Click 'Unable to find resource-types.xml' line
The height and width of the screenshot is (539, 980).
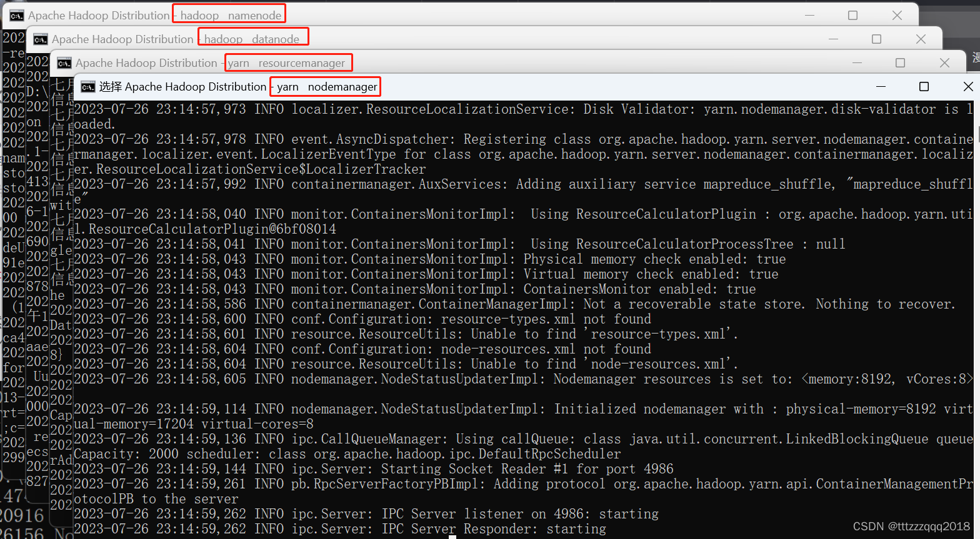[x=406, y=334]
